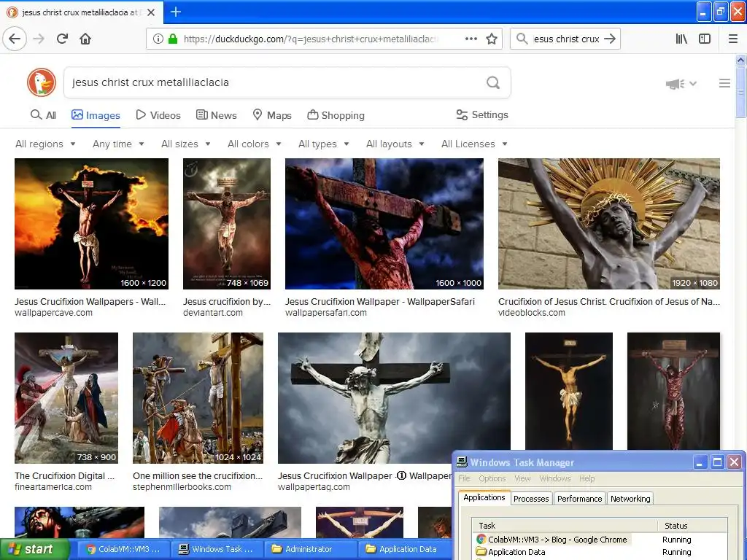Expand the dropdown chevron beside the megaphone
747x560 pixels.
[693, 84]
